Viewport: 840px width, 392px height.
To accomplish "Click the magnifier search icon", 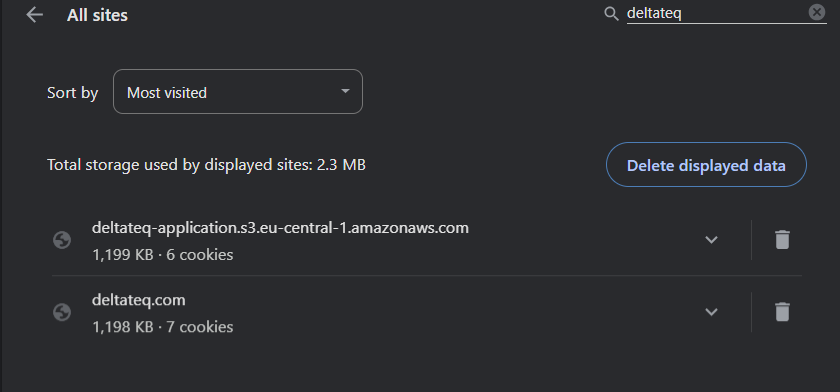I will [611, 14].
